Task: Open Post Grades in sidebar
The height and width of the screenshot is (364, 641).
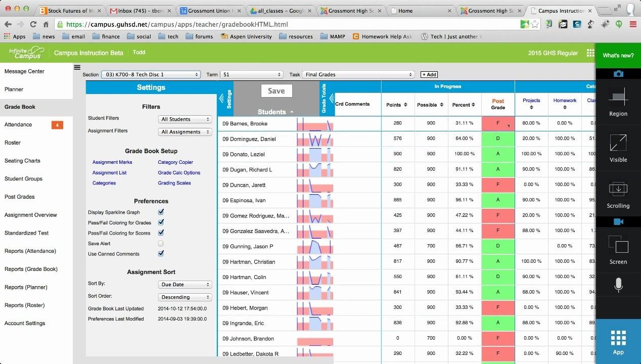Action: click(19, 197)
